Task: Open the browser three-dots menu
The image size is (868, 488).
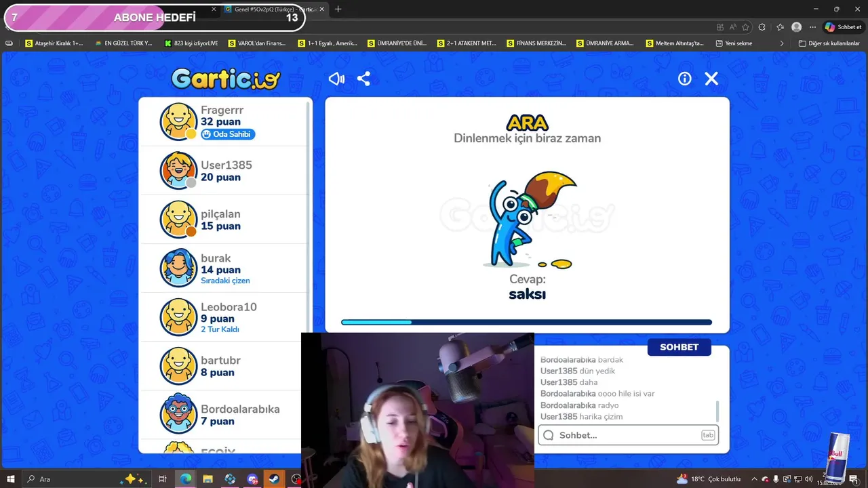Action: [812, 27]
